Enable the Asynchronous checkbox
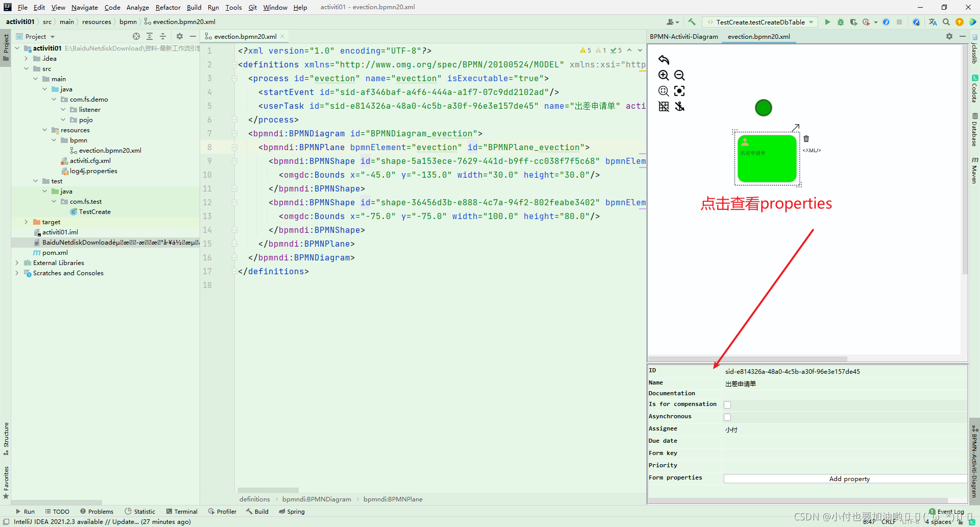This screenshot has width=980, height=527. (x=727, y=417)
